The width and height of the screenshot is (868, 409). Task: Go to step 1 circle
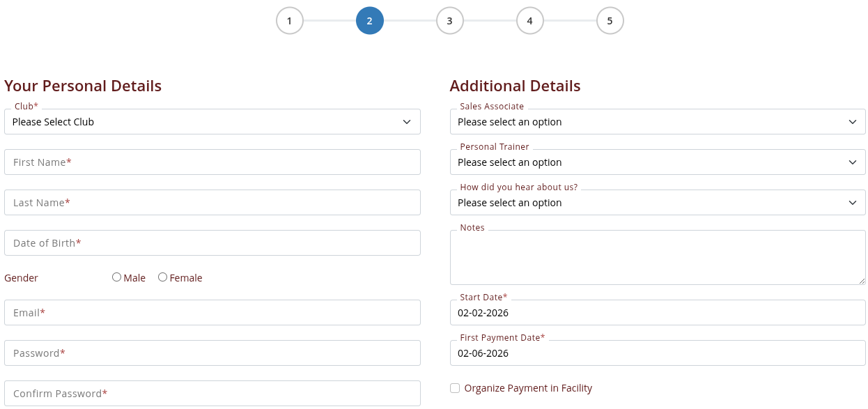290,21
